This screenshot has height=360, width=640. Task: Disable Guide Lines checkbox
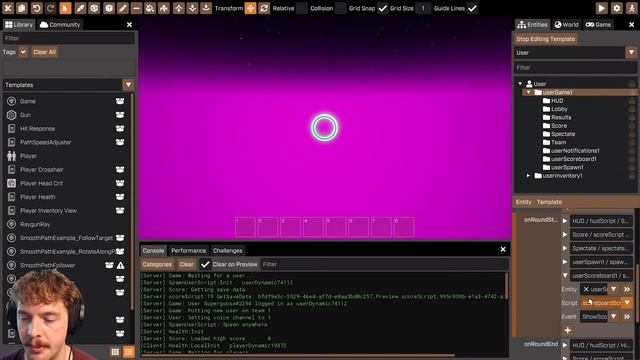tap(472, 8)
